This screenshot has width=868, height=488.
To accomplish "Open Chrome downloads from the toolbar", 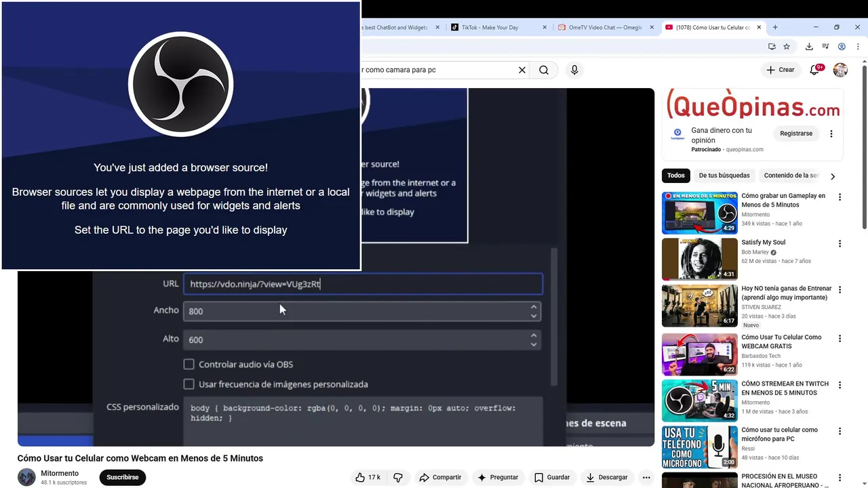I will click(x=809, y=47).
